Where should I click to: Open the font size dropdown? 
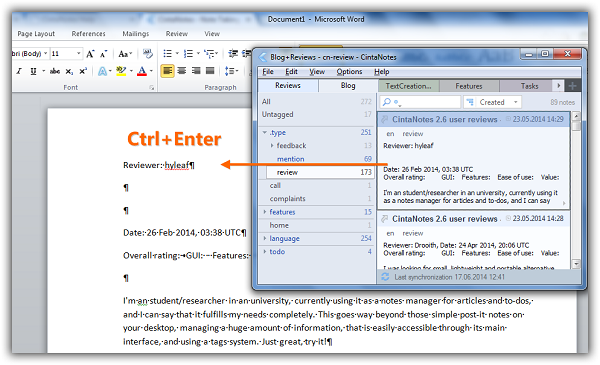coord(78,54)
